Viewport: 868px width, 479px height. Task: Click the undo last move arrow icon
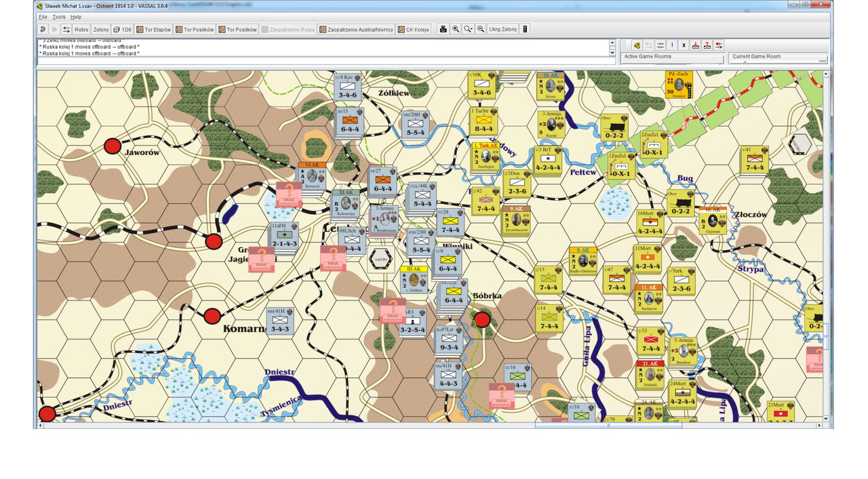pos(43,29)
